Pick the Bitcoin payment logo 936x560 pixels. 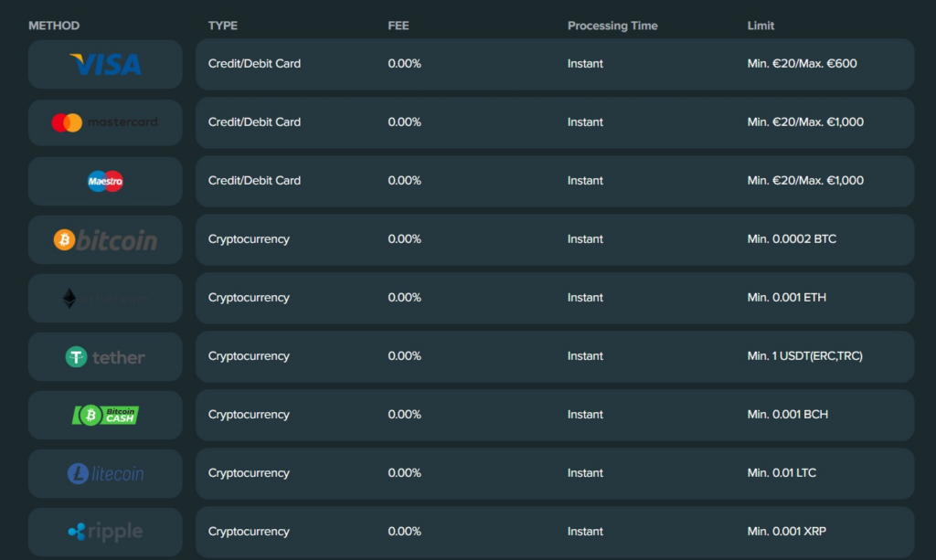[x=105, y=239]
